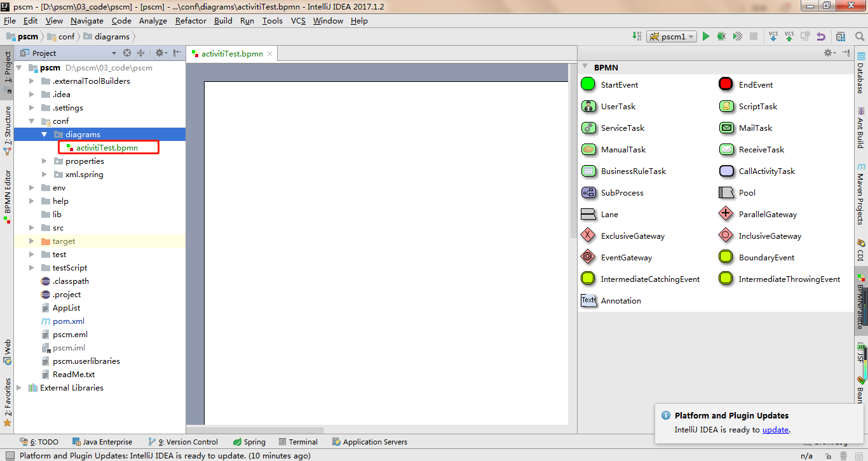This screenshot has width=868, height=461.
Task: Select the InclusiveGateway diamond icon
Action: pos(726,236)
